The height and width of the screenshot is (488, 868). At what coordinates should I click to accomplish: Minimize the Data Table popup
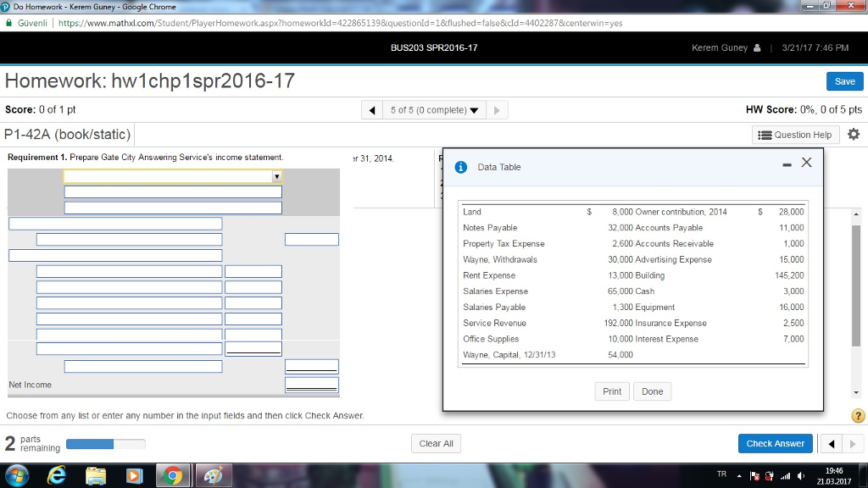[x=787, y=164]
